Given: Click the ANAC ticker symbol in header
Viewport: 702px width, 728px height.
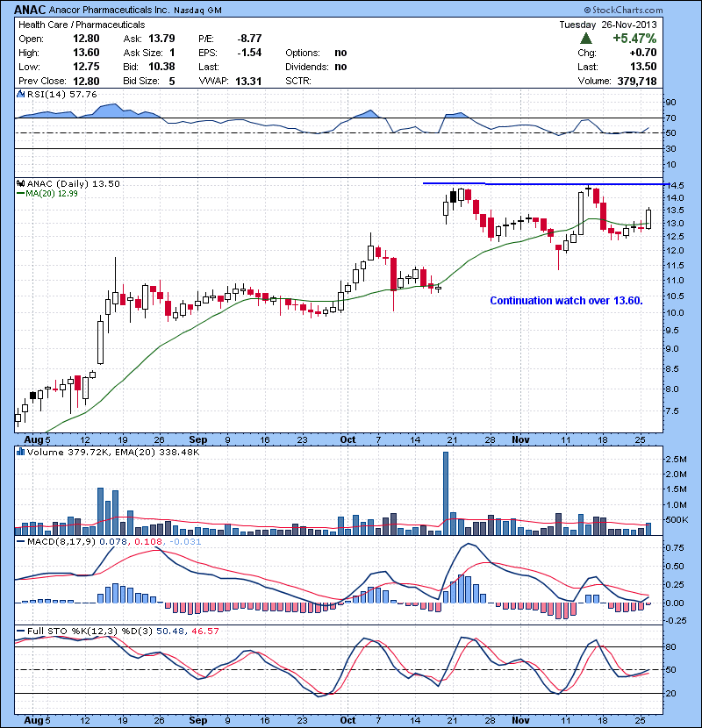Looking at the screenshot, I should click(30, 10).
